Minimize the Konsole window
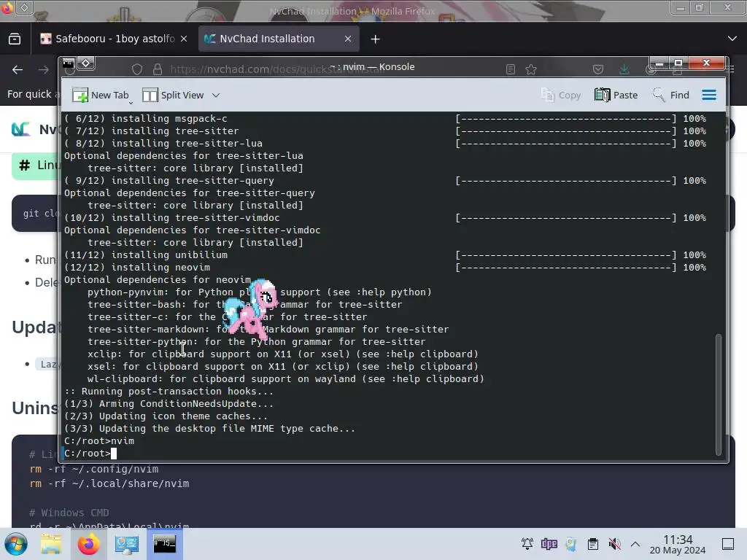 click(x=659, y=63)
